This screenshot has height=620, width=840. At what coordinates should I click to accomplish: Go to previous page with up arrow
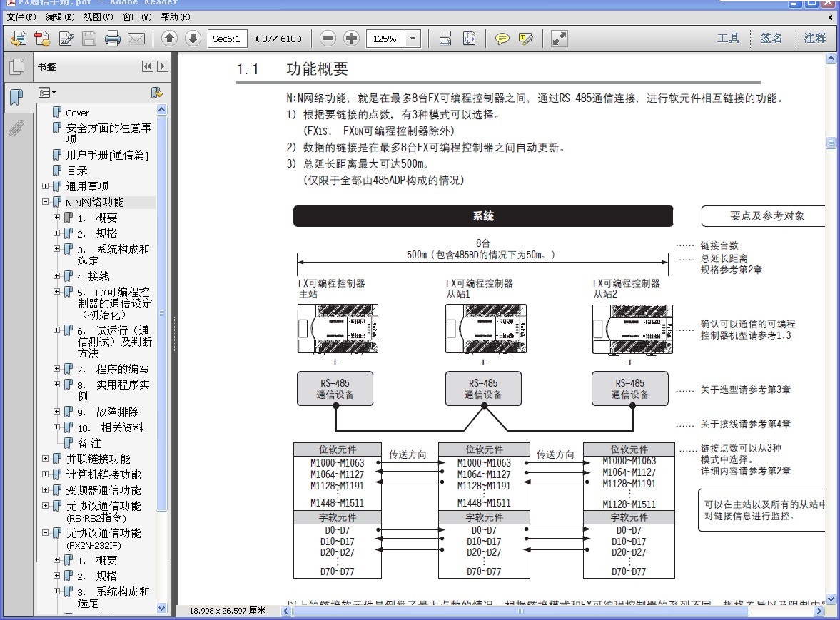[x=169, y=39]
